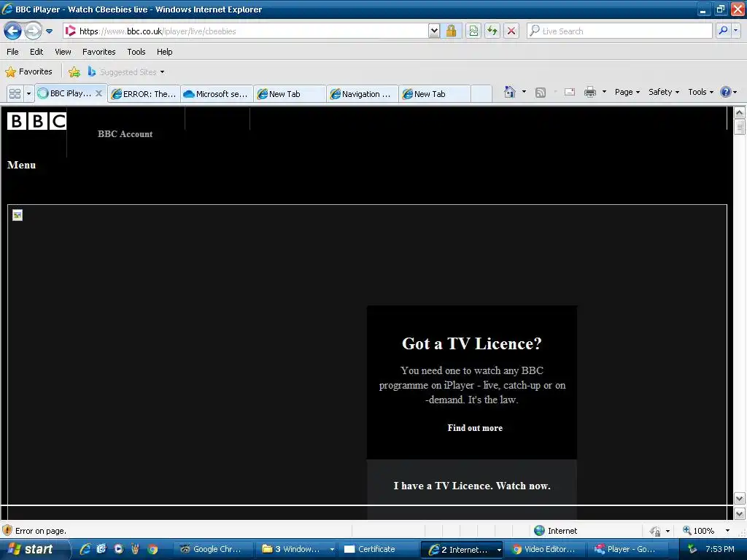Click the Menu link

point(21,165)
